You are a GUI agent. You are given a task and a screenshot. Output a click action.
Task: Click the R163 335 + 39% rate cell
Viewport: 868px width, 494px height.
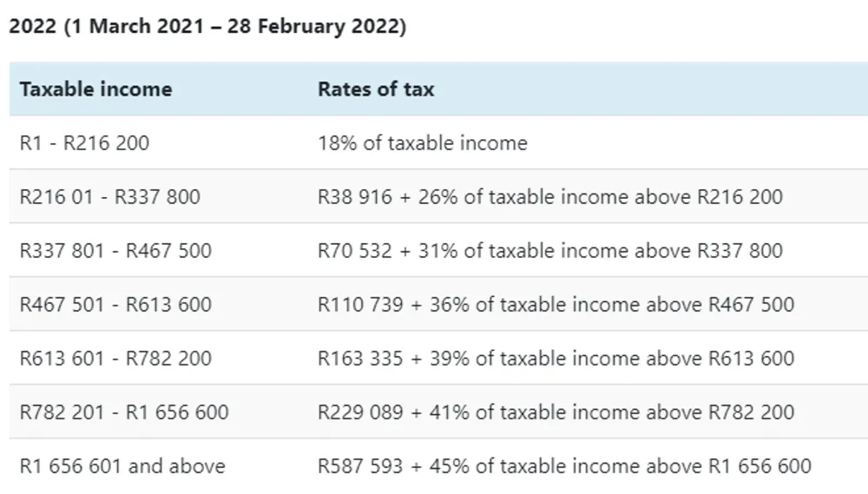(x=556, y=358)
